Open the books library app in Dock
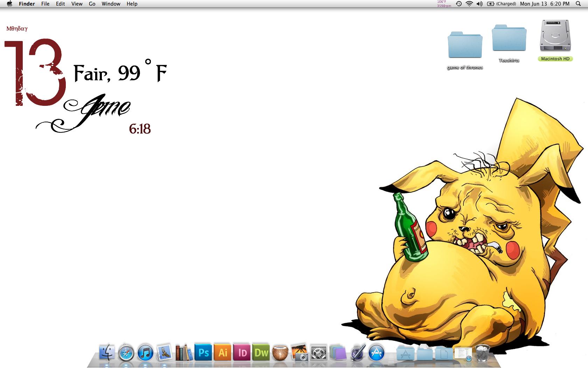Screen dimensions: 588x368 tap(184, 352)
